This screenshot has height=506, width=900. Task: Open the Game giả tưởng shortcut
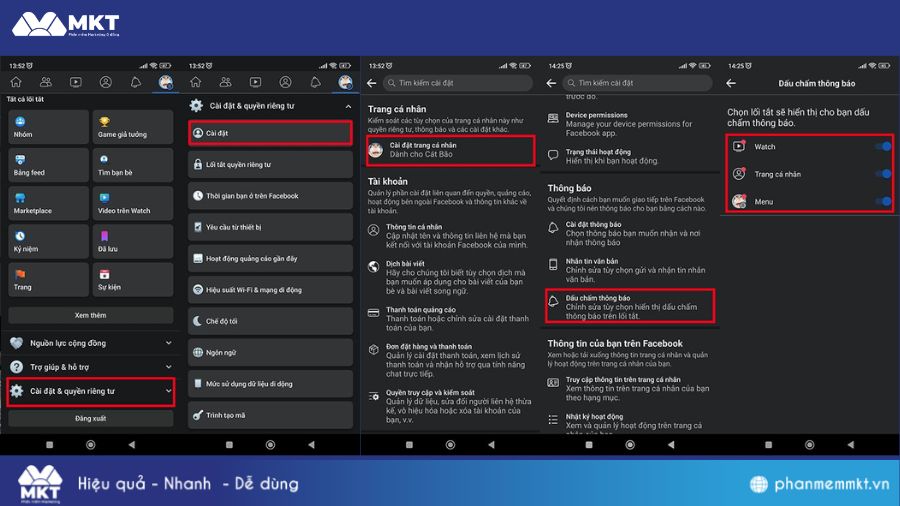tap(133, 127)
